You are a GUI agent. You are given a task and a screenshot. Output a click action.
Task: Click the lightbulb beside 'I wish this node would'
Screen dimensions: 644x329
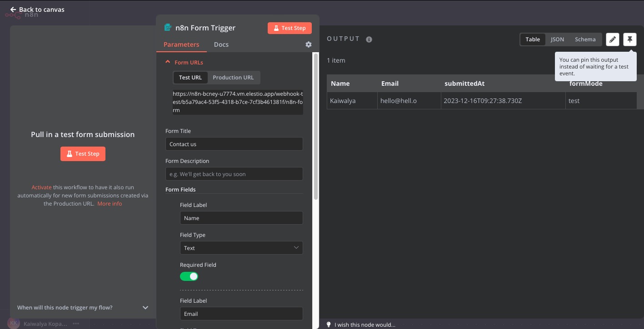coord(329,324)
